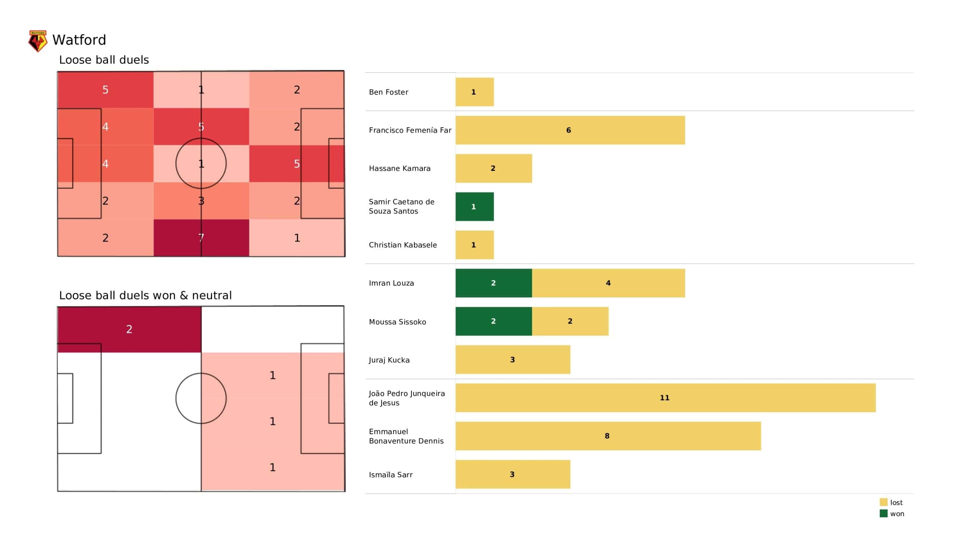
Task: Select Moussa Sissoko's green won segment
Action: [493, 321]
